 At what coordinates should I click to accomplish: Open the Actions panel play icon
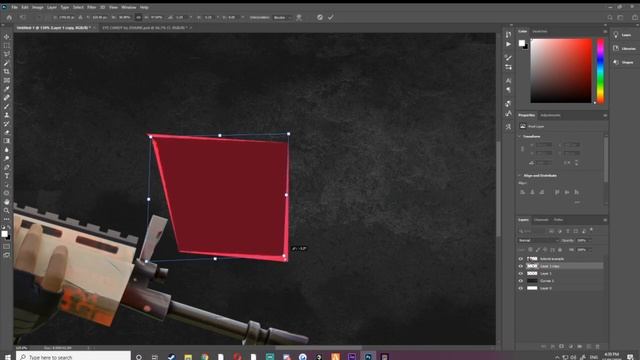click(508, 44)
